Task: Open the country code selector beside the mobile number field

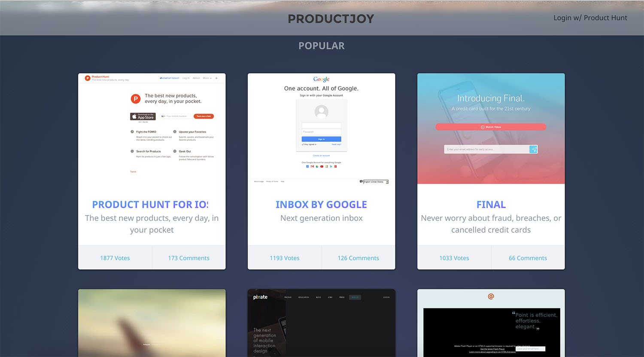Action: (x=163, y=116)
